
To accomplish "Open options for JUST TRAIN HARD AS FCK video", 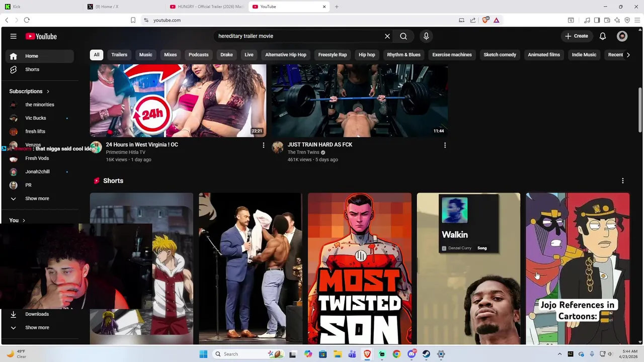I will click(x=445, y=145).
